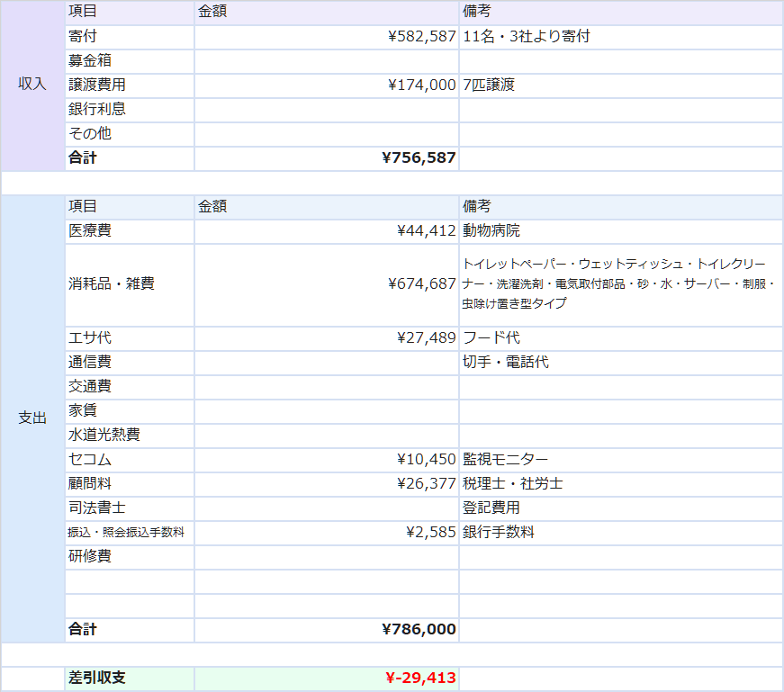
Task: Select the セコム amount cell ¥10,450
Action: (327, 460)
